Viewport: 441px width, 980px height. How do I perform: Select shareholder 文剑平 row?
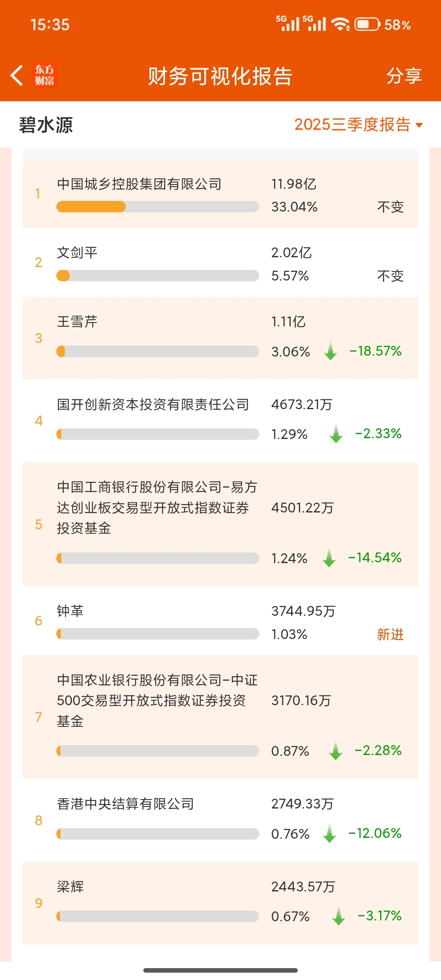77,253
